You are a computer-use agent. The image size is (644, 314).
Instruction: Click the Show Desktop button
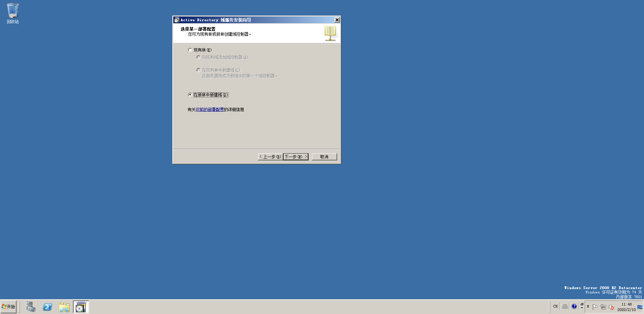point(641,307)
